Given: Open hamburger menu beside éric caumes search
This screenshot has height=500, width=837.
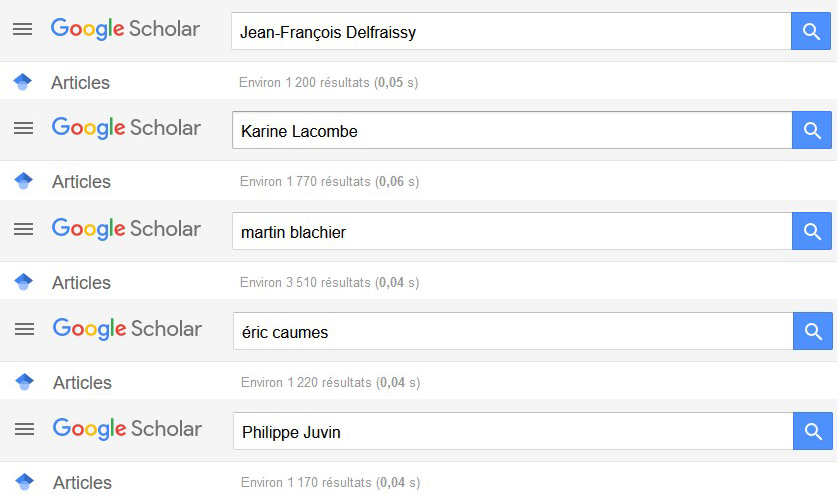Looking at the screenshot, I should (x=25, y=329).
